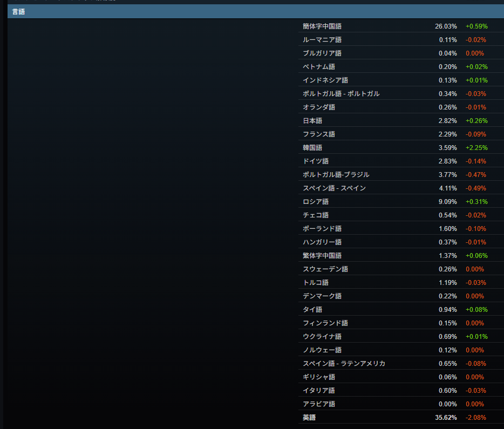Click the 繁体字中国語 row label
The image size is (504, 429).
coord(322,255)
